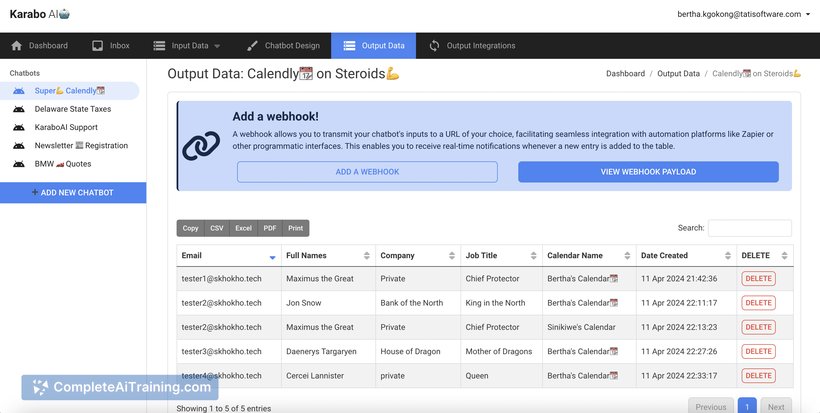This screenshot has height=413, width=820.
Task: Click the ADD NEW CHATBOT button
Action: click(x=73, y=192)
